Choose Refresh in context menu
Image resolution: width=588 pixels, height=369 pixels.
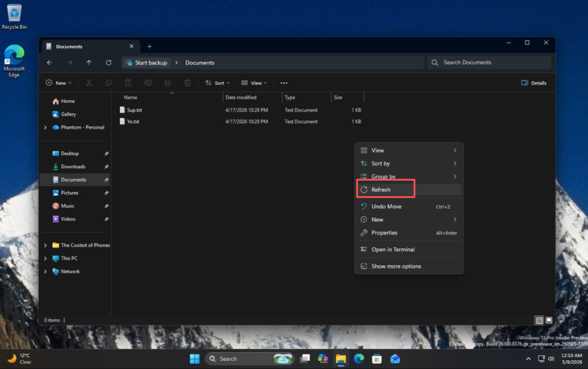[x=409, y=190]
